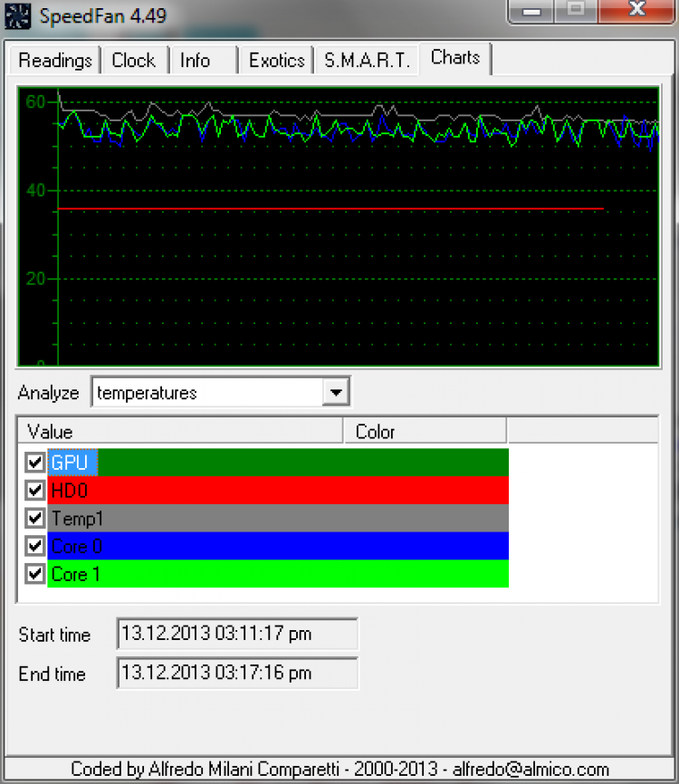Select the red HD0 color bar
The image size is (679, 784).
tap(279, 490)
